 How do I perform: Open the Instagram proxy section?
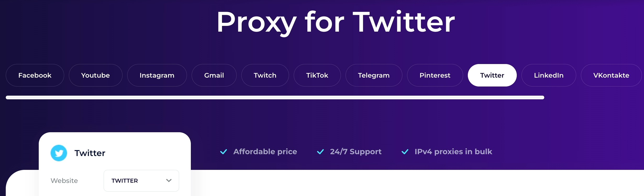pos(157,75)
